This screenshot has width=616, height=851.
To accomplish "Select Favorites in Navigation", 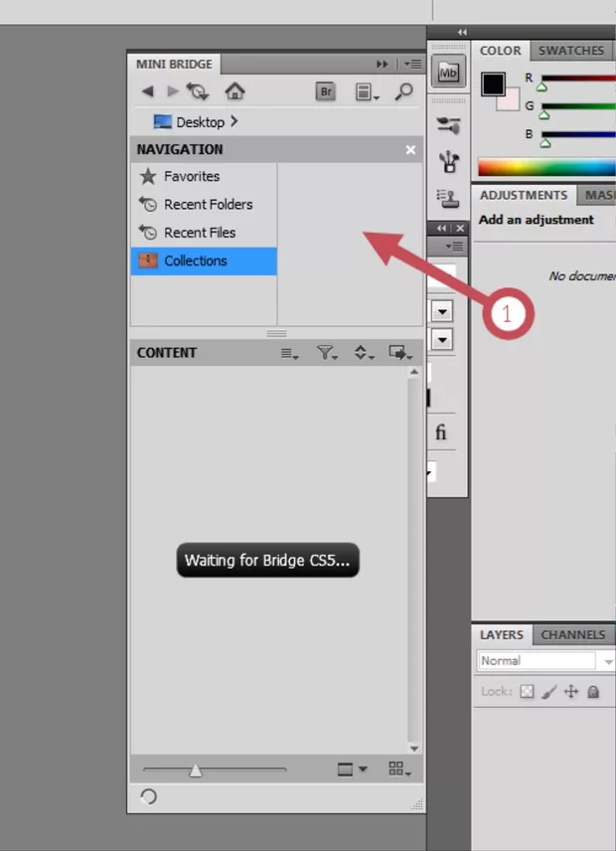I will pyautogui.click(x=204, y=176).
